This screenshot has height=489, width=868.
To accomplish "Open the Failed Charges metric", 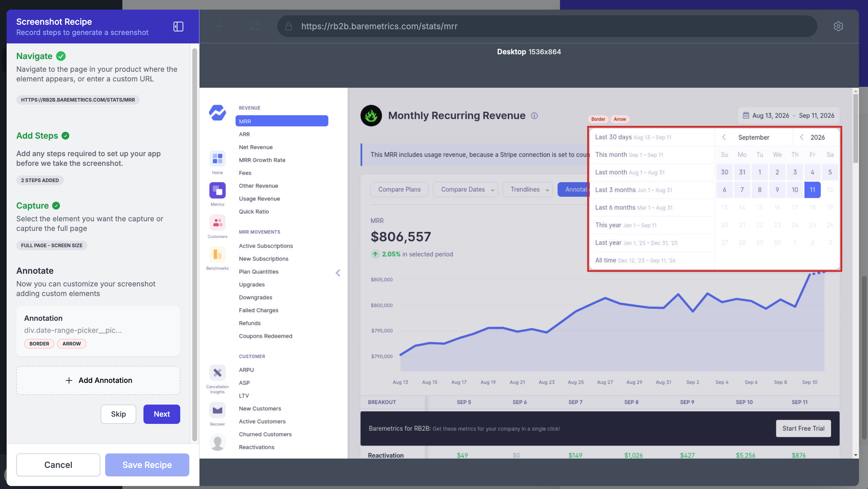I will click(259, 310).
